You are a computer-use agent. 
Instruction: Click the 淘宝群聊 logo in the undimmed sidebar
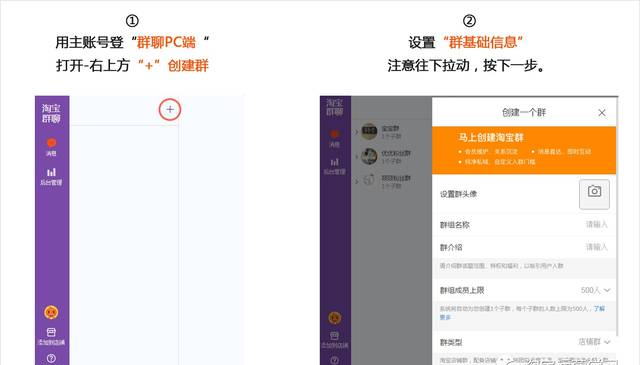tap(51, 113)
